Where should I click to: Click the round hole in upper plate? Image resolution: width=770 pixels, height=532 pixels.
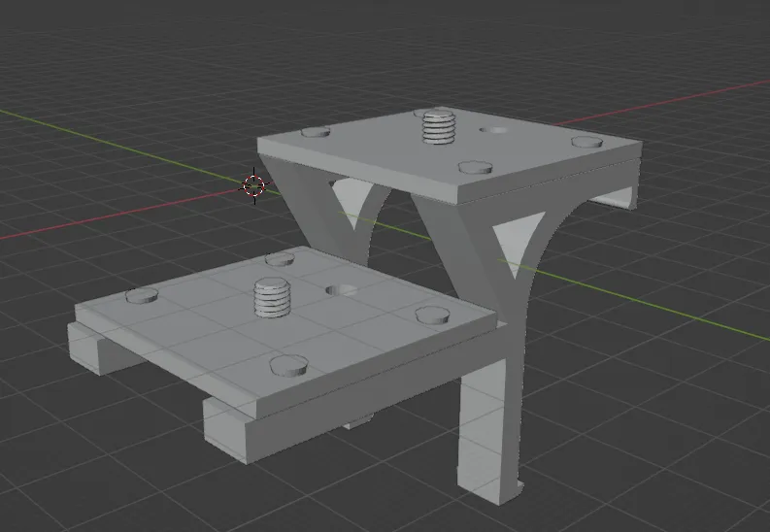[494, 130]
